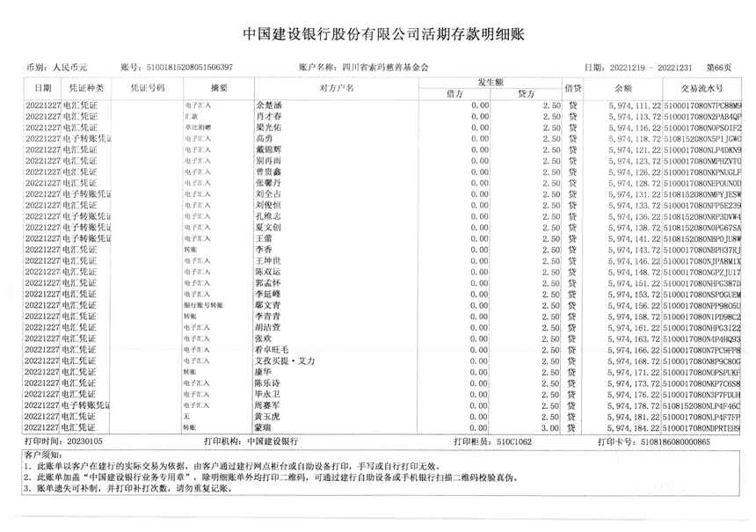Viewport: 756px width, 532px height.
Task: Click counterparty name 李香
Action: [x=265, y=250]
